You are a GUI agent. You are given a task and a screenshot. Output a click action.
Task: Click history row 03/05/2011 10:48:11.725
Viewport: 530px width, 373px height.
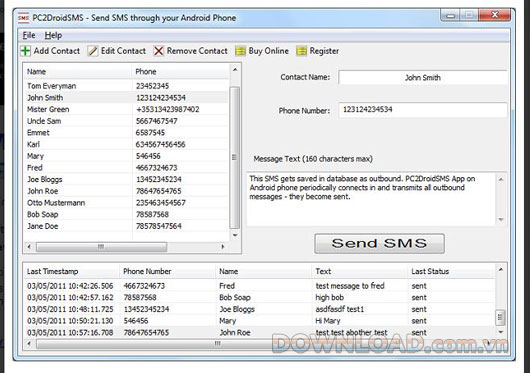(260, 309)
